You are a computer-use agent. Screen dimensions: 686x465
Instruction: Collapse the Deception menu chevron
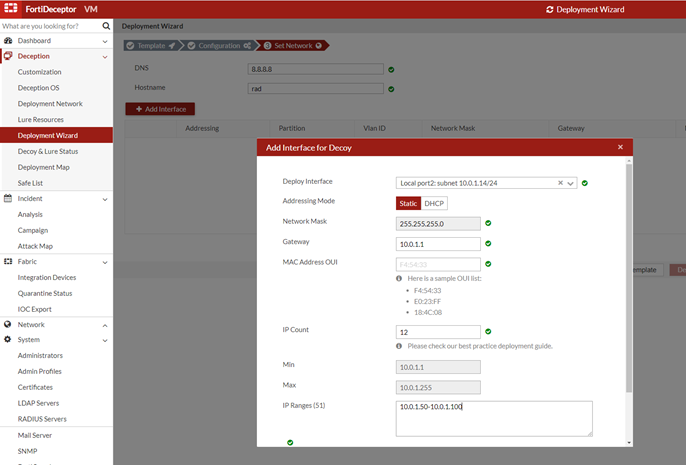tap(105, 57)
